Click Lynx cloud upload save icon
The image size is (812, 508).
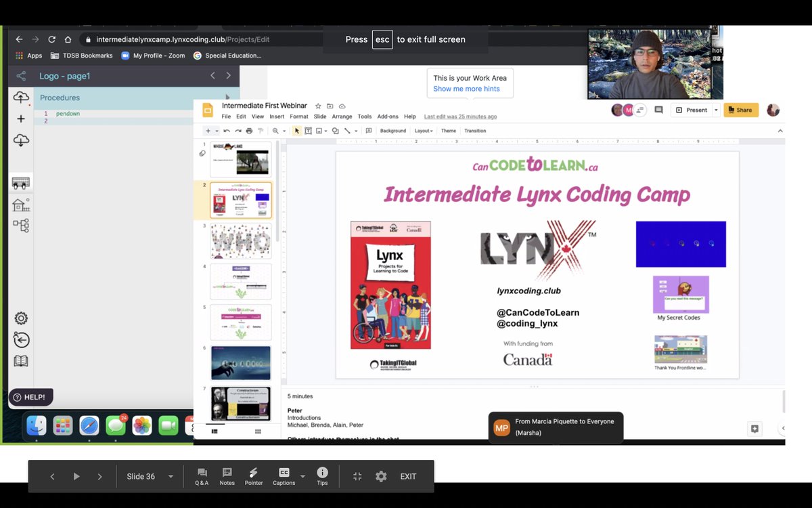(21, 98)
